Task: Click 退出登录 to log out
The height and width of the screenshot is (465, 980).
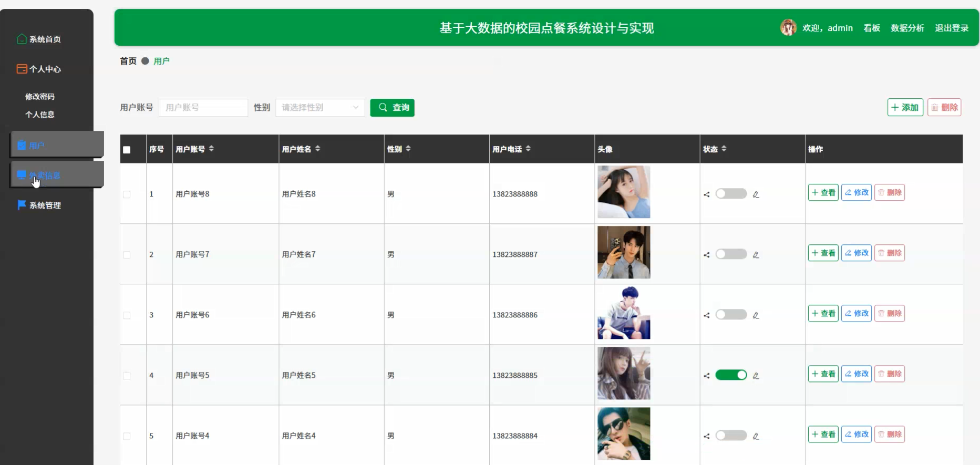Action: tap(952, 28)
